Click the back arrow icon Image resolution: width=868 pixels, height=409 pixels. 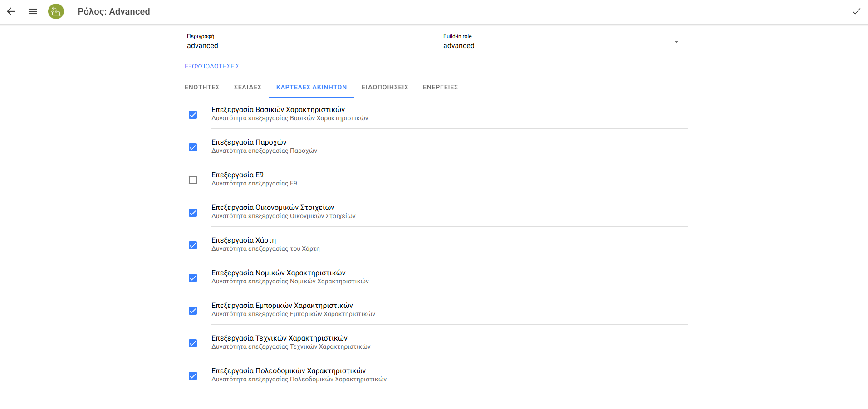pyautogui.click(x=11, y=11)
